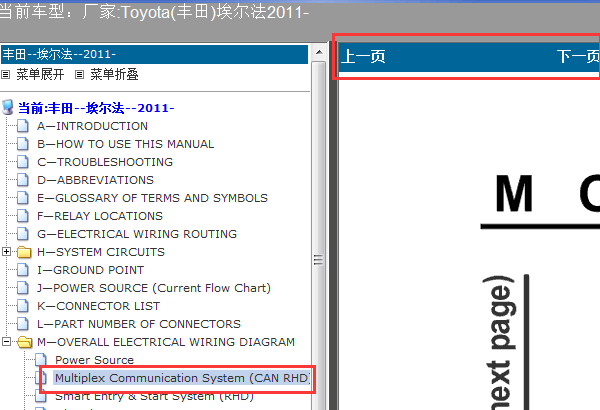Open K—CONNECTOR LIST section

[98, 306]
